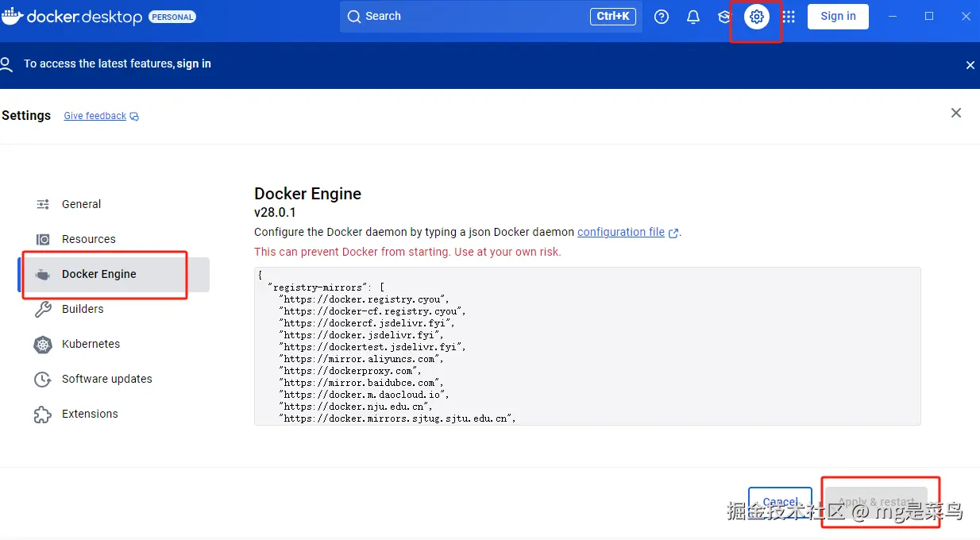Click the sign in link in banner
The height and width of the screenshot is (540, 980).
coord(194,64)
